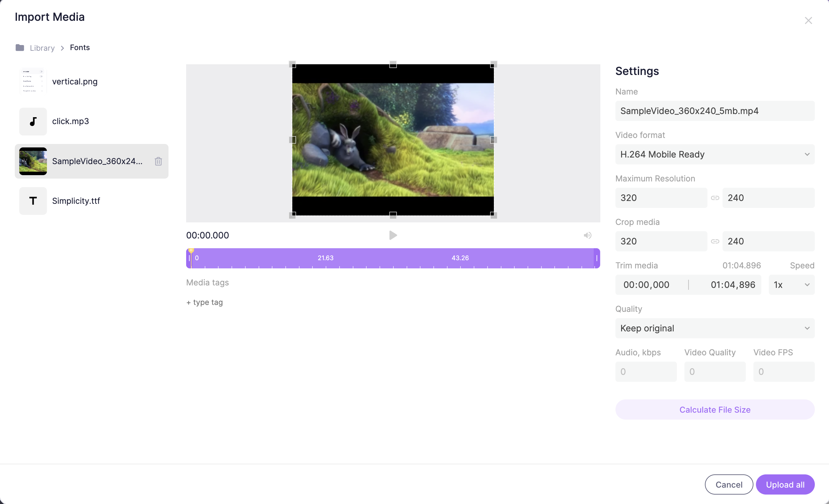
Task: Click the click.mp3 music note icon
Action: coord(33,122)
